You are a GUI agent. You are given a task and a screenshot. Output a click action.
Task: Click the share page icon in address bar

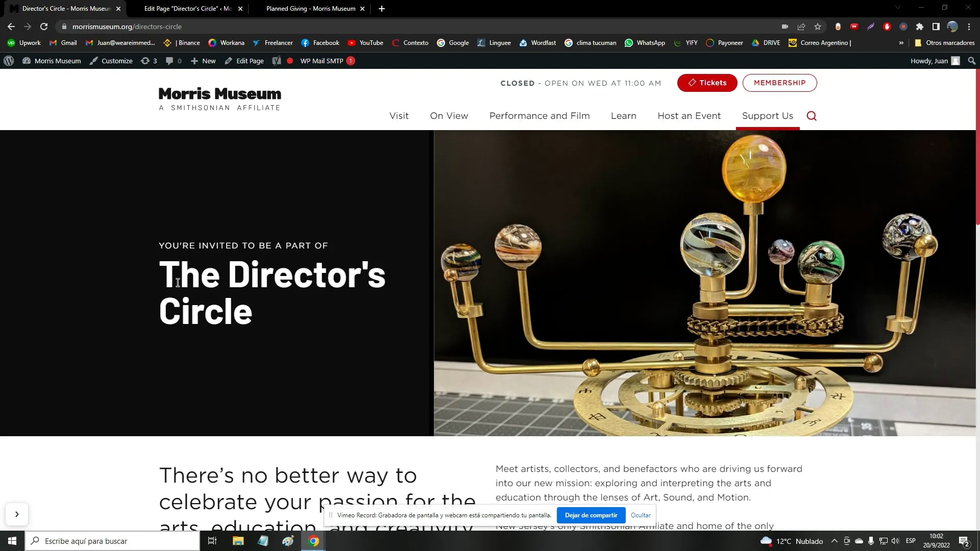801,27
